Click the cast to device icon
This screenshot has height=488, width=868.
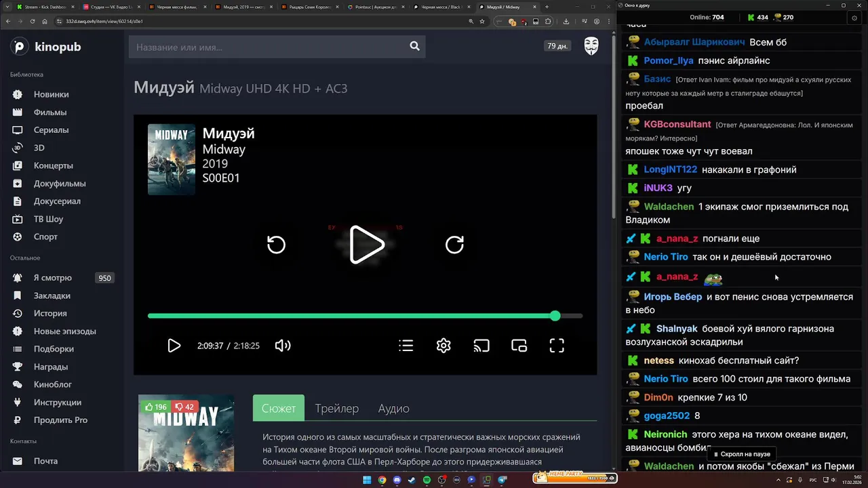click(x=481, y=346)
